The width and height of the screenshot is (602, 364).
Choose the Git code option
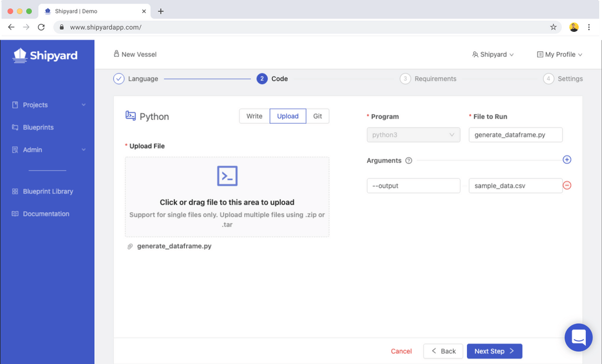318,116
